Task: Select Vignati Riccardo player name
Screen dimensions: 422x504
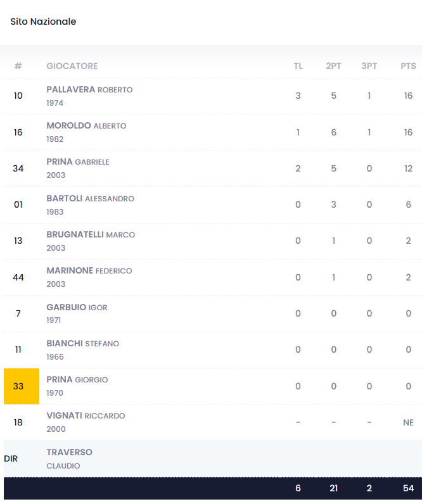Action: point(86,416)
